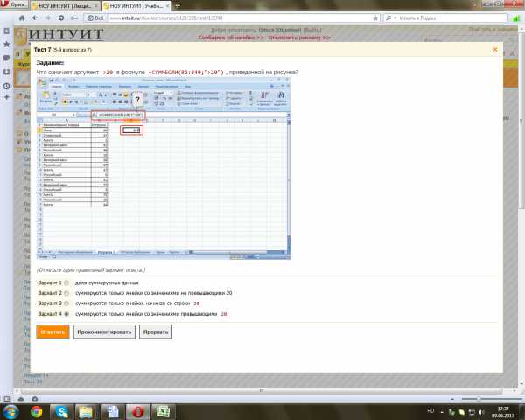Bookmark the page with the star icon
This screenshot has height=420, width=525.
click(x=375, y=17)
